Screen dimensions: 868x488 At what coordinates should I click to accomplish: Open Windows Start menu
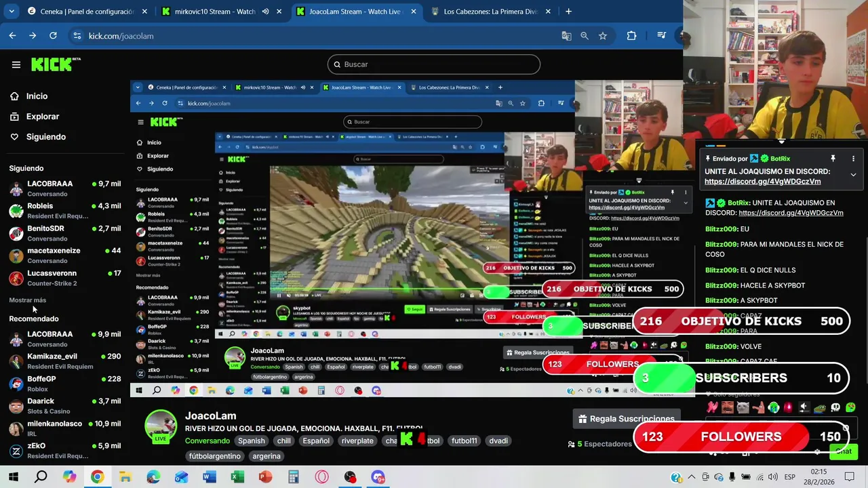point(14,477)
